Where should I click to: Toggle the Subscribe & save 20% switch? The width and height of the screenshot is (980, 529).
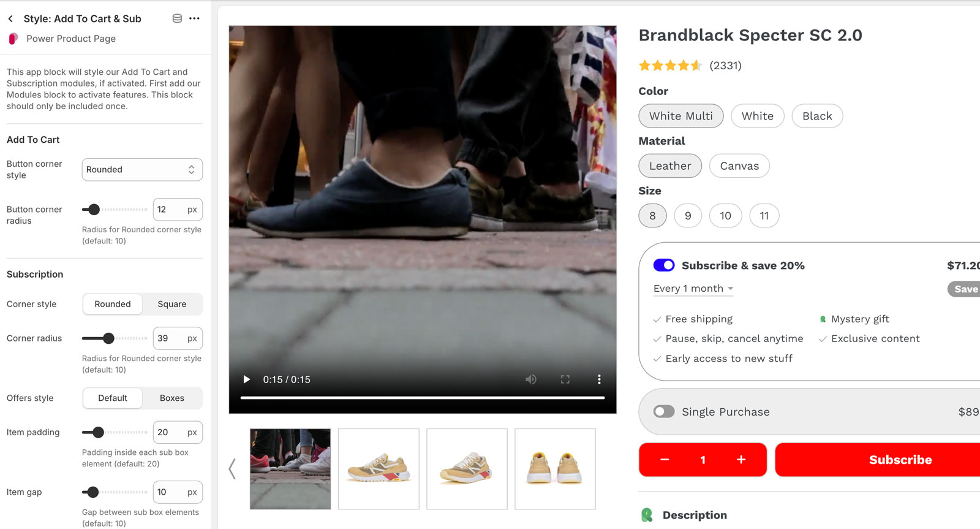click(664, 265)
